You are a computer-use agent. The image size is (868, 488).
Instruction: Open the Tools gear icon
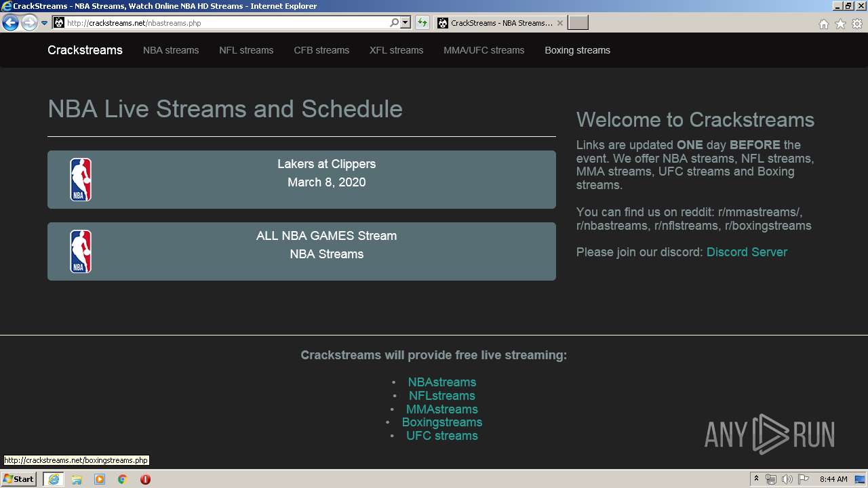857,24
